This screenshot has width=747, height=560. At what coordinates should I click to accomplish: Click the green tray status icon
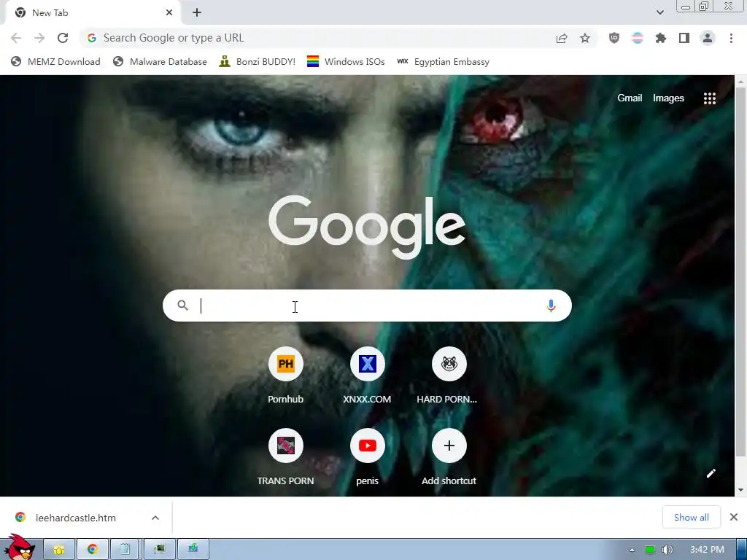[650, 550]
